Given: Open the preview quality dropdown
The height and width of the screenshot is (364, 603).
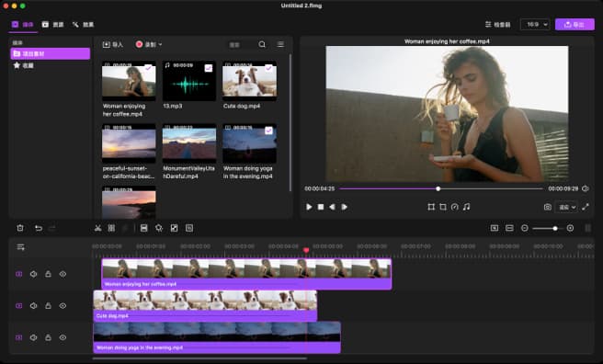Looking at the screenshot, I should (x=567, y=207).
